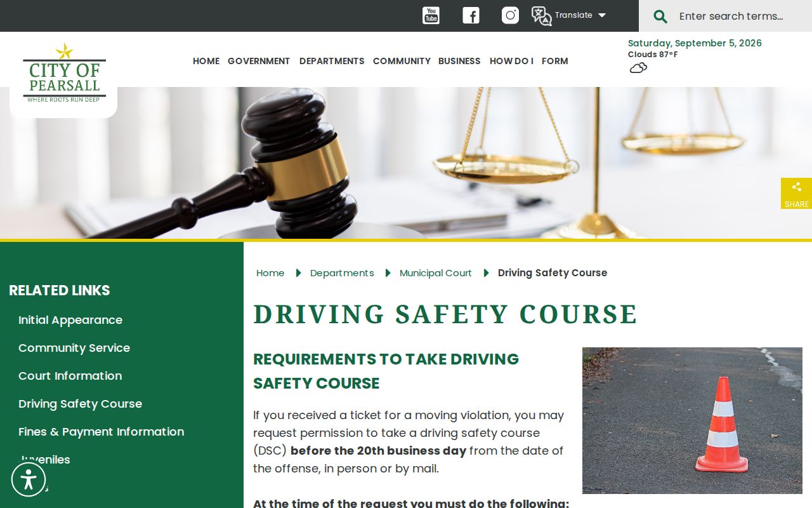
Task: Click the Driving Safety Course page heading
Action: point(445,314)
